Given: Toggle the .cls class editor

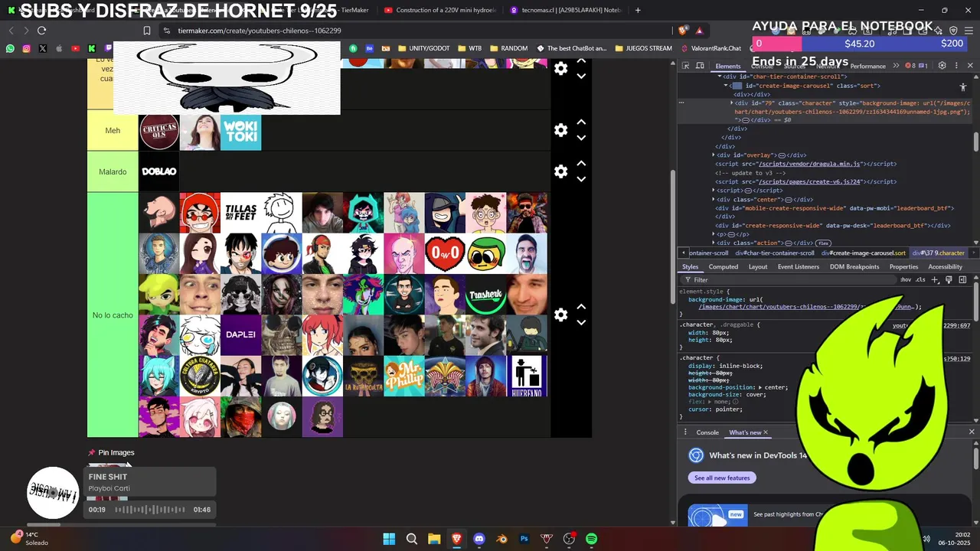Looking at the screenshot, I should pos(921,280).
